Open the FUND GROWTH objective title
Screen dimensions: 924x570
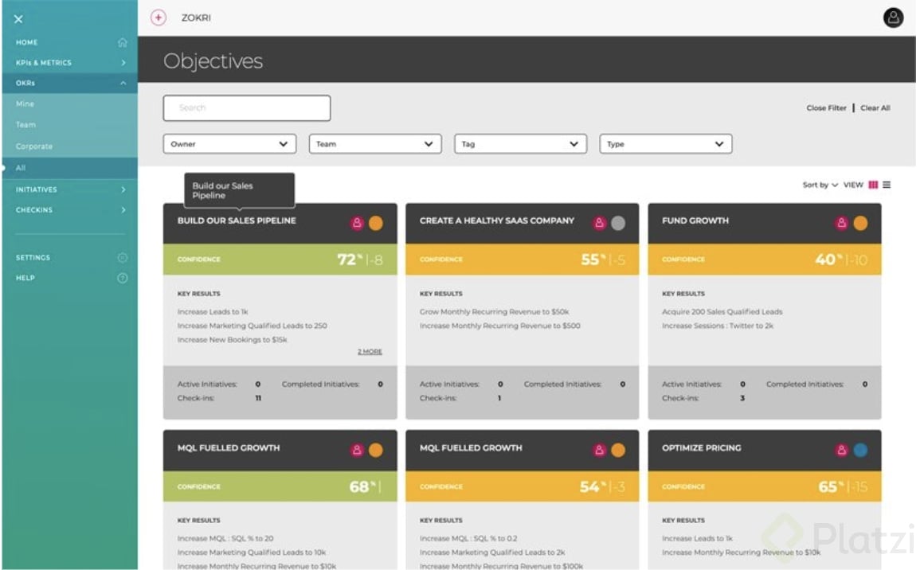695,221
